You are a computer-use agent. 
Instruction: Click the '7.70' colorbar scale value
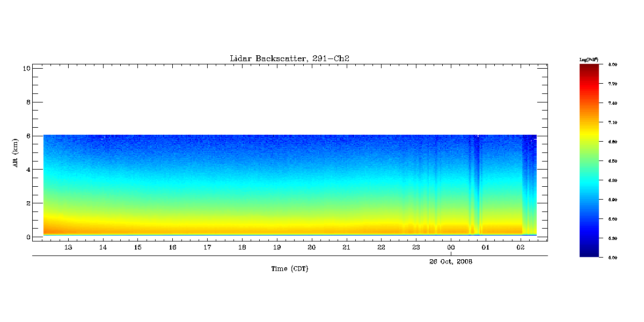click(x=613, y=84)
